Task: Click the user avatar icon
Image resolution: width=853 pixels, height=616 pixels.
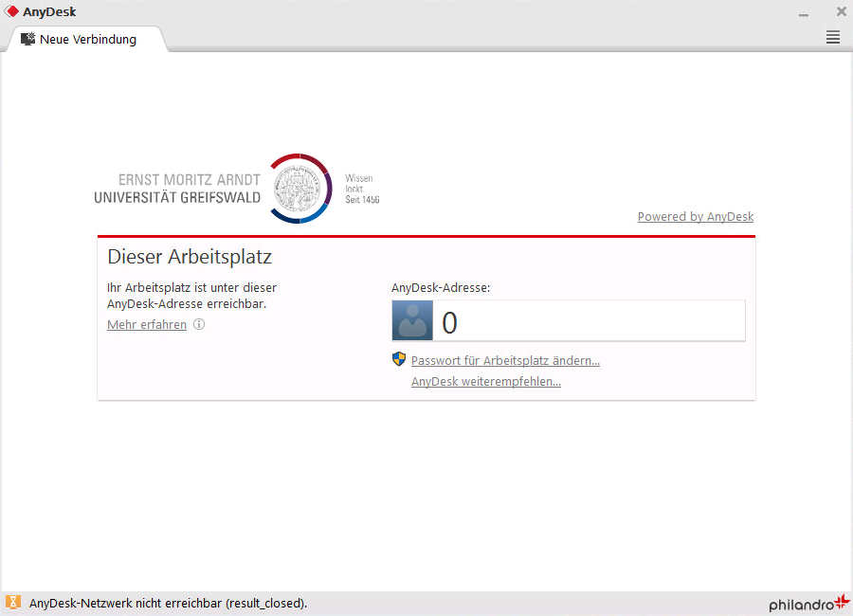Action: [412, 321]
